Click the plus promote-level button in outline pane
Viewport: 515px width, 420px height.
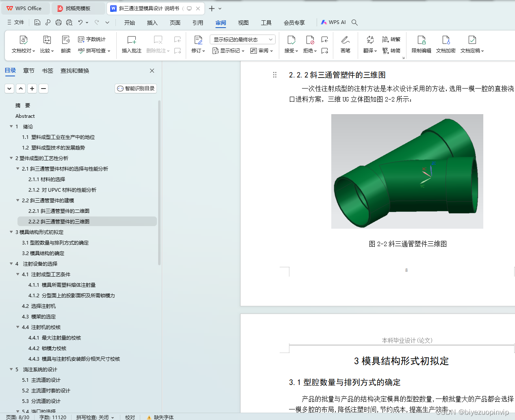point(32,89)
